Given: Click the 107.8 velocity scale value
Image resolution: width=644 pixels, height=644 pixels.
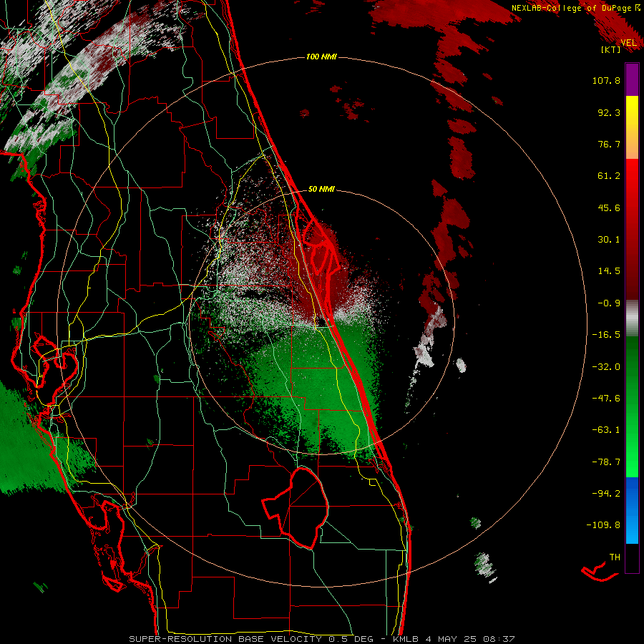Looking at the screenshot, I should 606,80.
